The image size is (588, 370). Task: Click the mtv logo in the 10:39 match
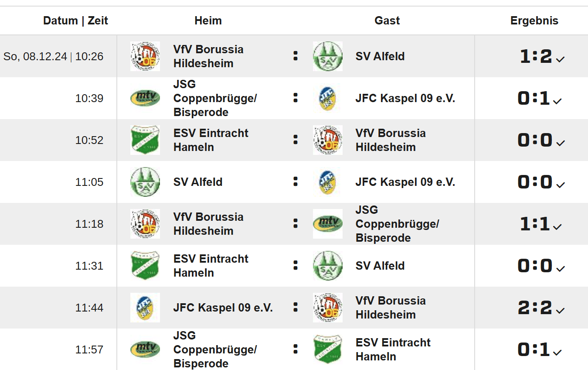tap(145, 98)
